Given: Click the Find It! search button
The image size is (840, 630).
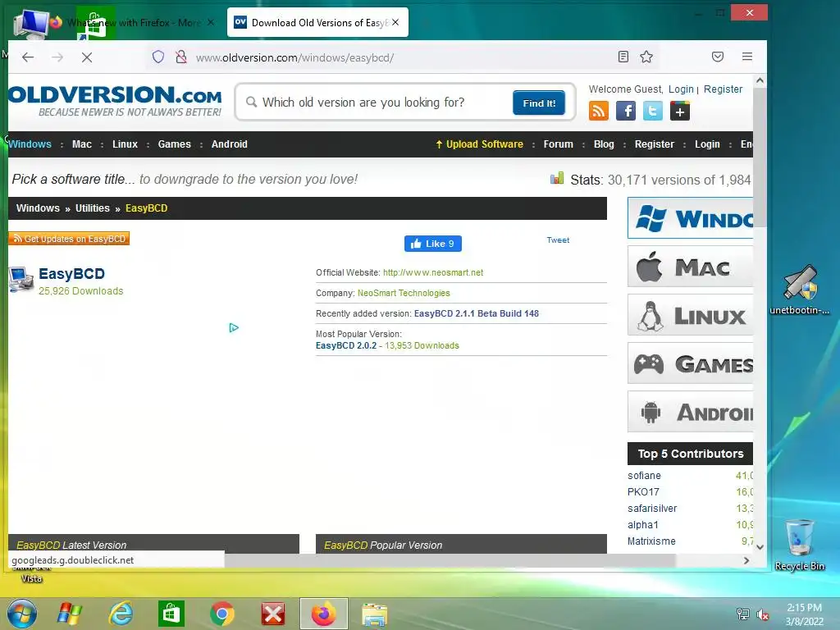Looking at the screenshot, I should (539, 103).
